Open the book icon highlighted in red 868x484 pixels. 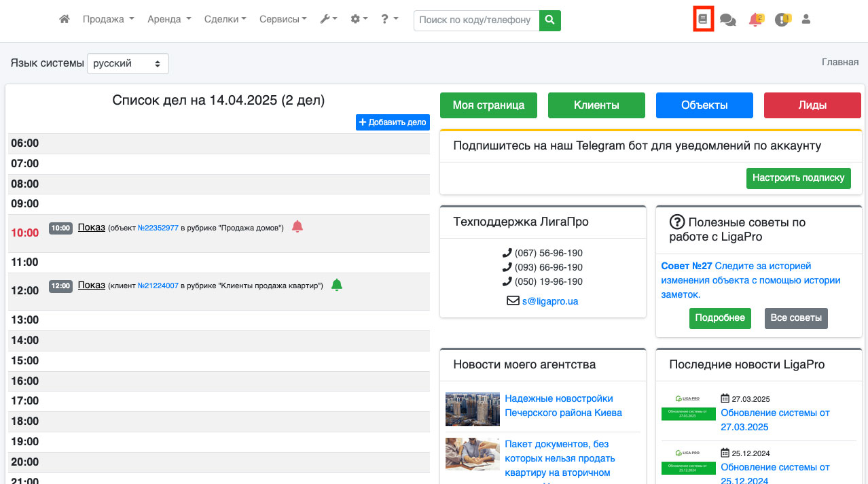[x=703, y=20]
